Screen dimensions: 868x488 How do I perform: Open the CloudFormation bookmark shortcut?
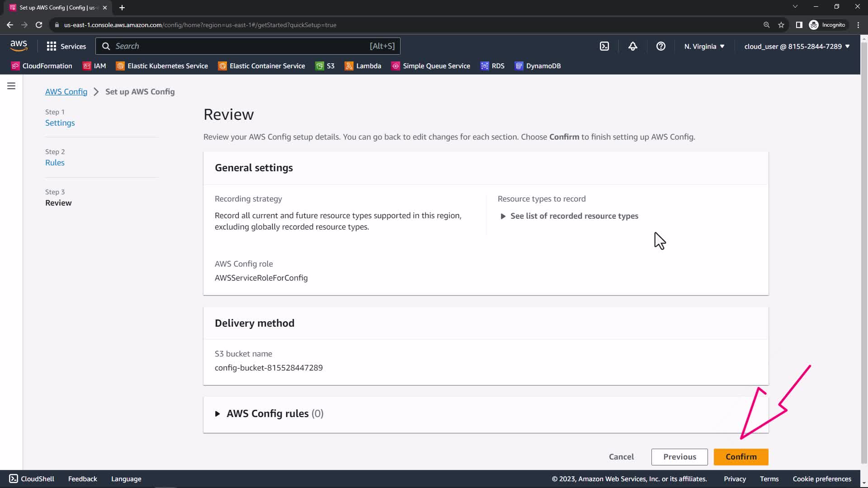pyautogui.click(x=42, y=66)
